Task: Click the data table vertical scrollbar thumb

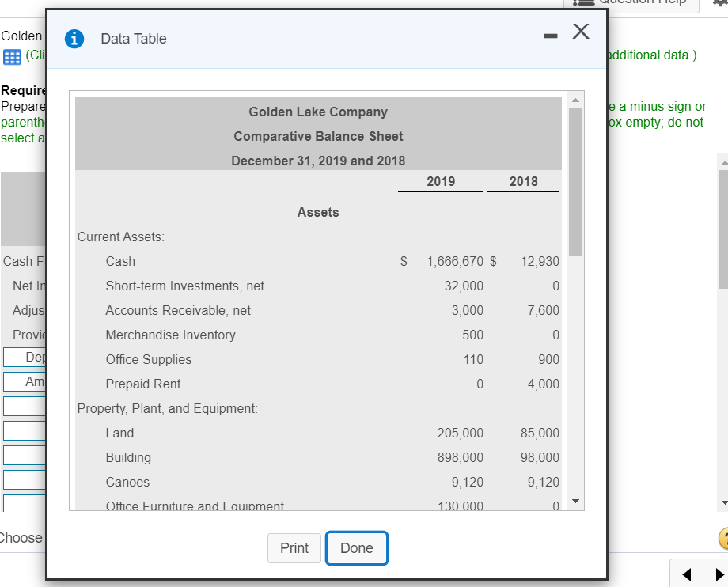Action: (576, 182)
